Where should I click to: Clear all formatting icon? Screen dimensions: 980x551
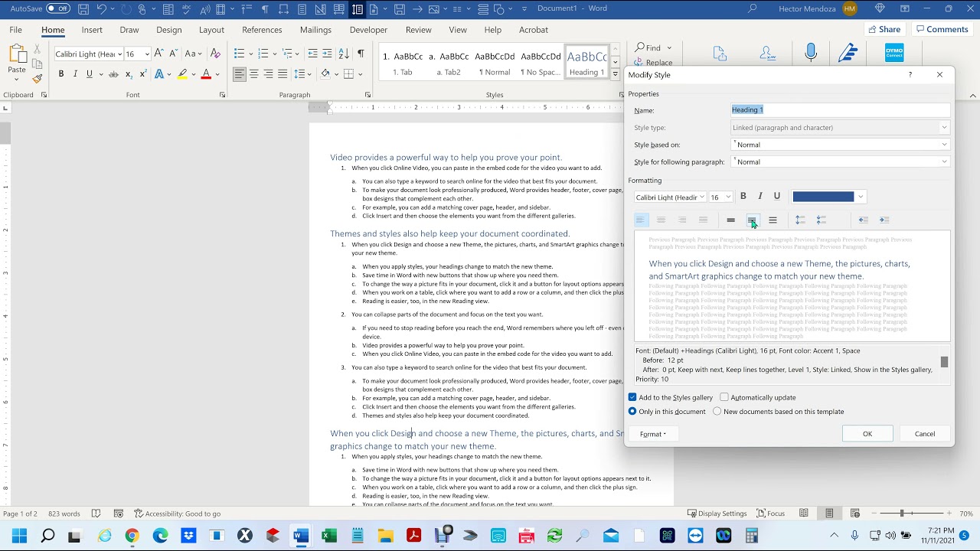215,54
